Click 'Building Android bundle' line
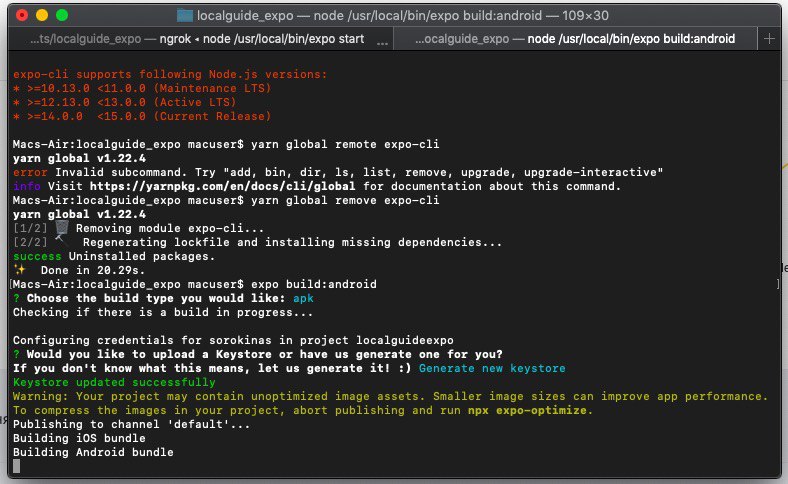 (93, 452)
